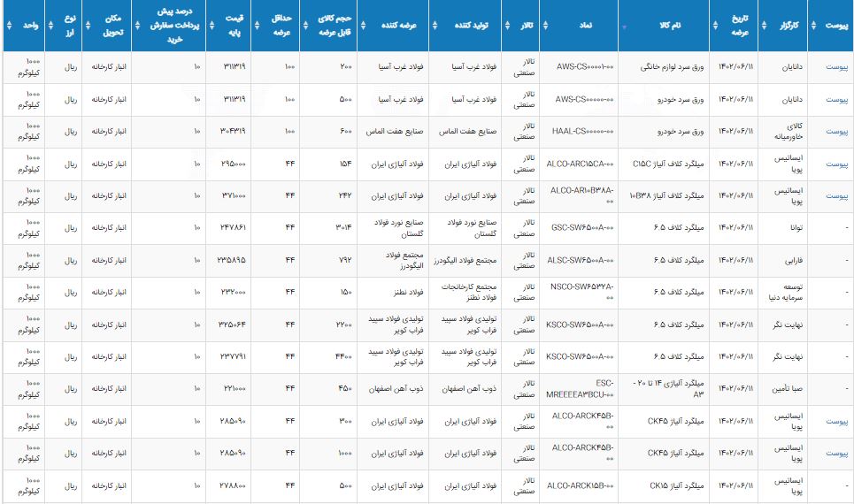
Task: Click base price ۳۰۴۳۱۹
Action: [233, 132]
